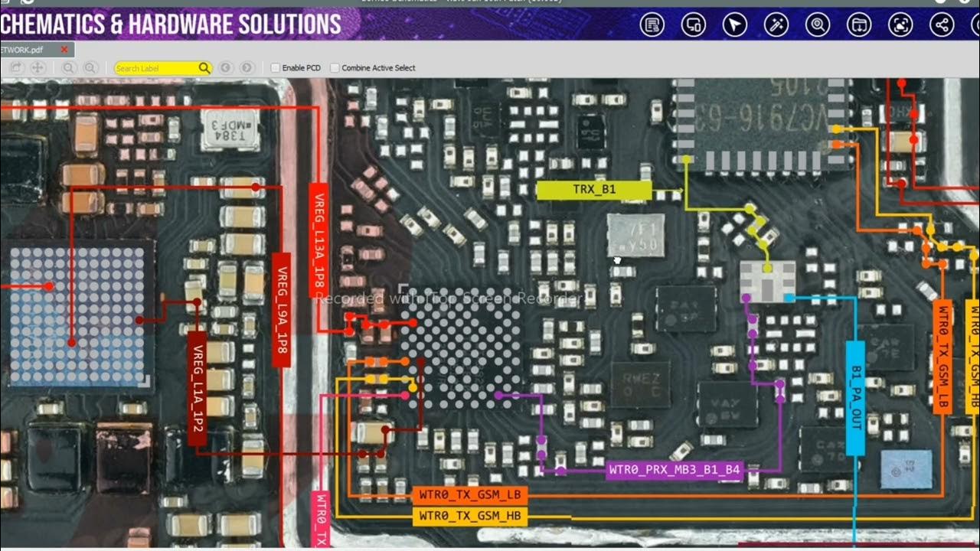980x551 pixels.
Task: Toggle Combine Active Select checkbox
Action: point(335,68)
